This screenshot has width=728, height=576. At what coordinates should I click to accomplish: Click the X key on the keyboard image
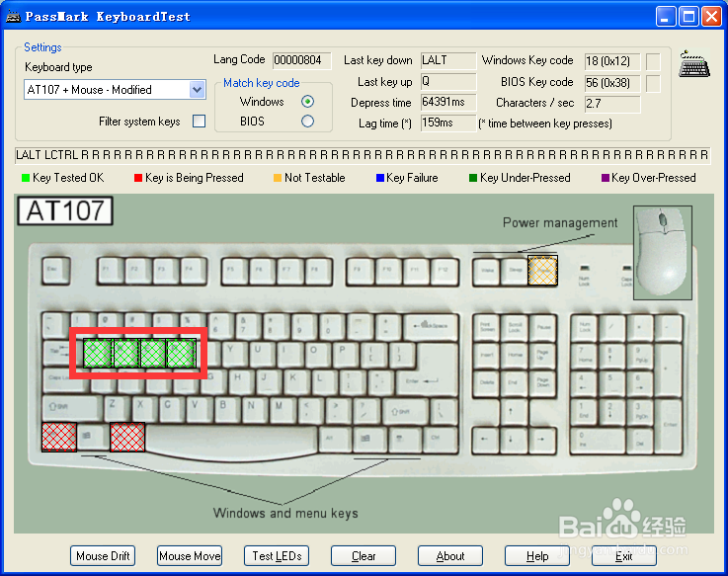pyautogui.click(x=144, y=408)
